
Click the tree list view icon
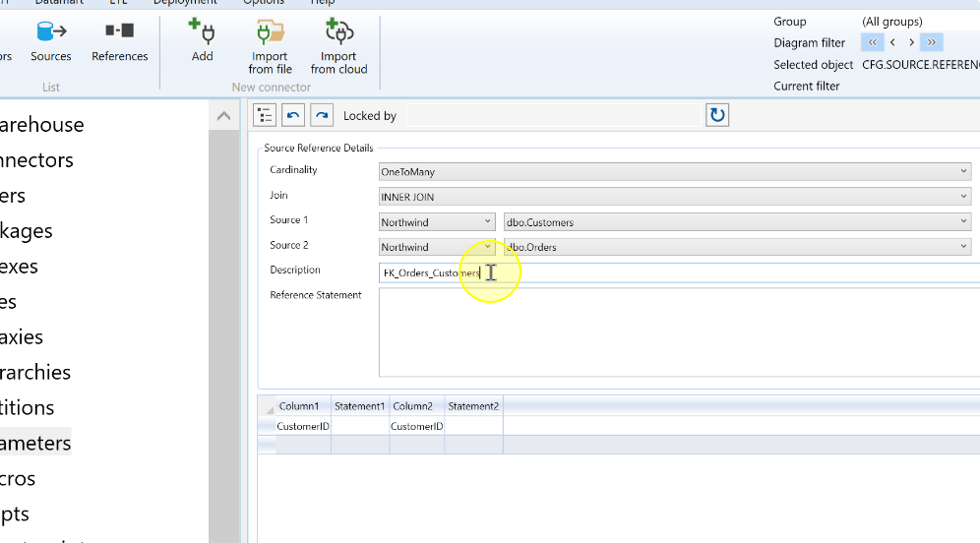[265, 116]
